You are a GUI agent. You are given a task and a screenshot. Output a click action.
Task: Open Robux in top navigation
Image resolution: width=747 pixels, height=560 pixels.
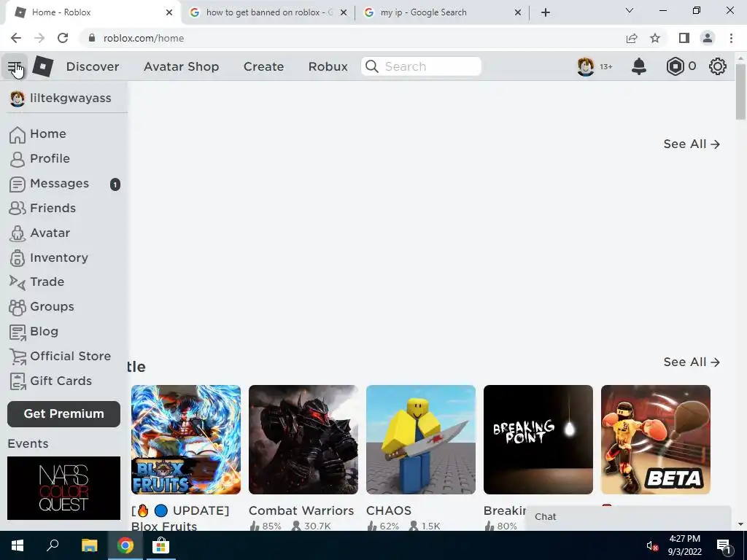328,66
